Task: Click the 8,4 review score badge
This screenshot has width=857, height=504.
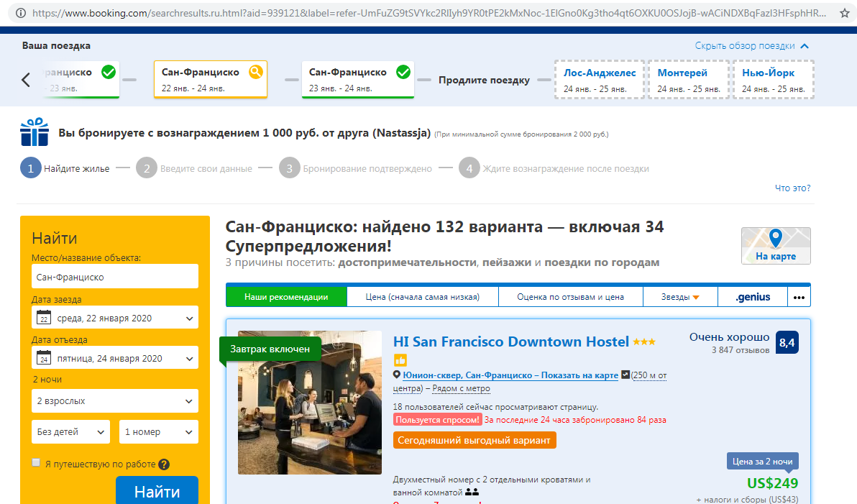Action: (787, 343)
